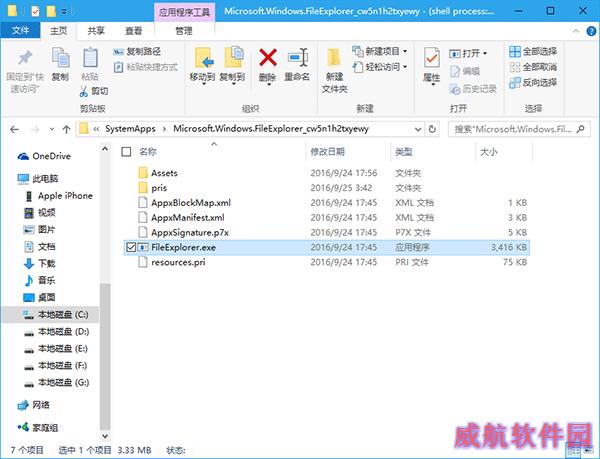
Task: Open the Easy access (轻松访问) dropdown
Action: (380, 67)
